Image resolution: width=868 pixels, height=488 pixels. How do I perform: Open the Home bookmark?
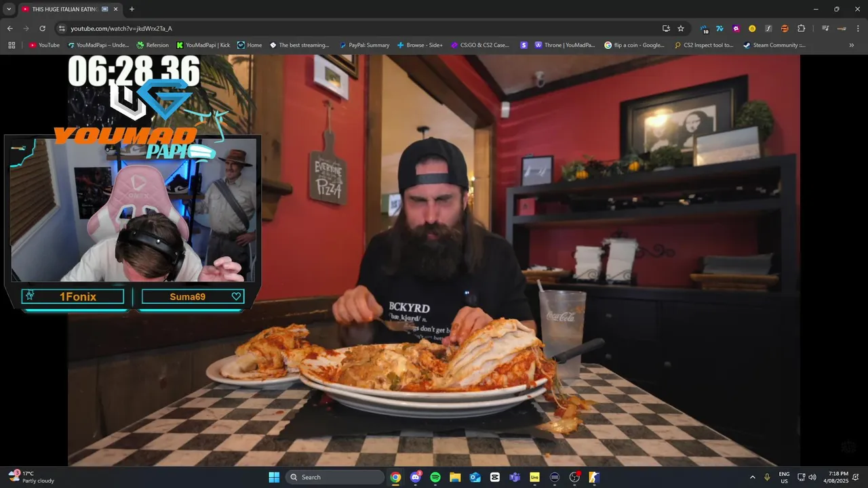coord(250,45)
